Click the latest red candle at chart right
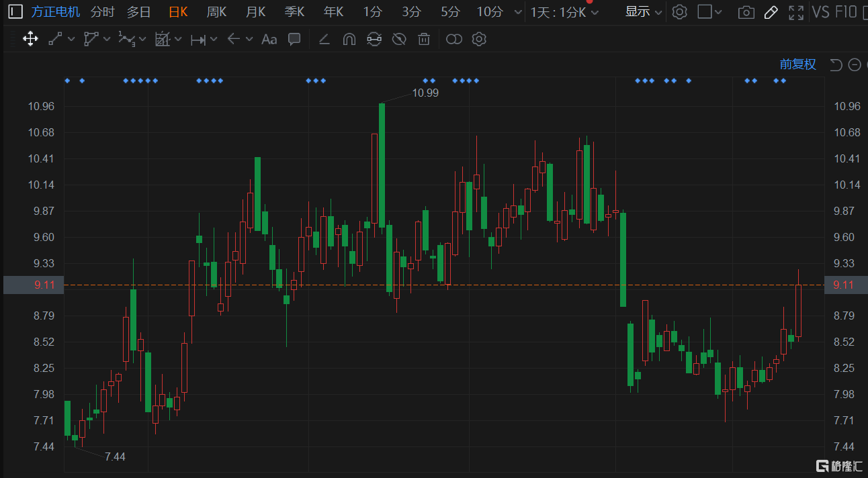 (x=798, y=310)
